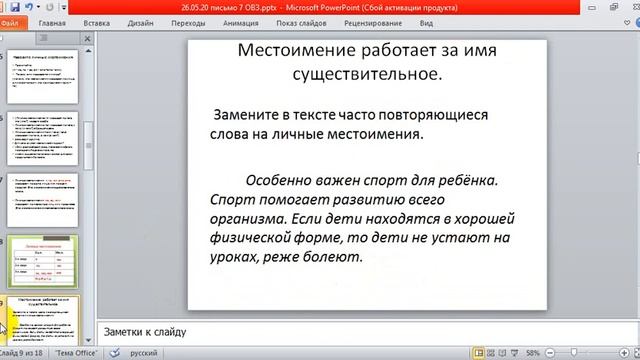Image resolution: width=640 pixels, height=360 pixels.
Task: Select the slide 9 thumbnail
Action: pyautogui.click(x=42, y=321)
